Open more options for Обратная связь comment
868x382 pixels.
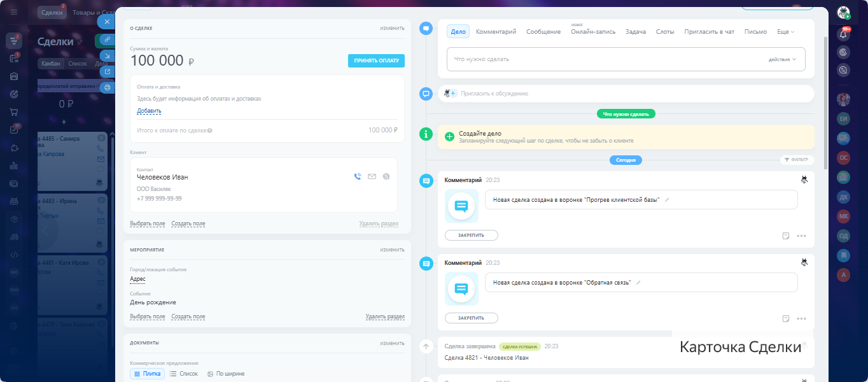(801, 318)
